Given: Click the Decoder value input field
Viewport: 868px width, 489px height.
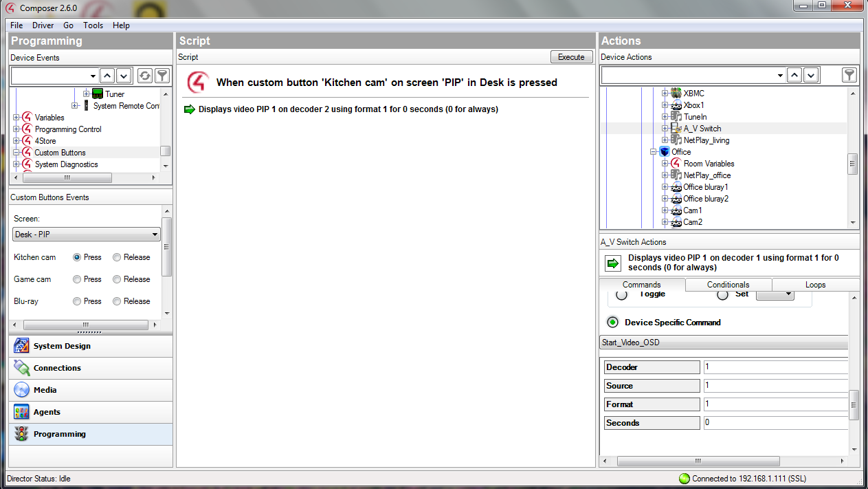Looking at the screenshot, I should point(775,367).
